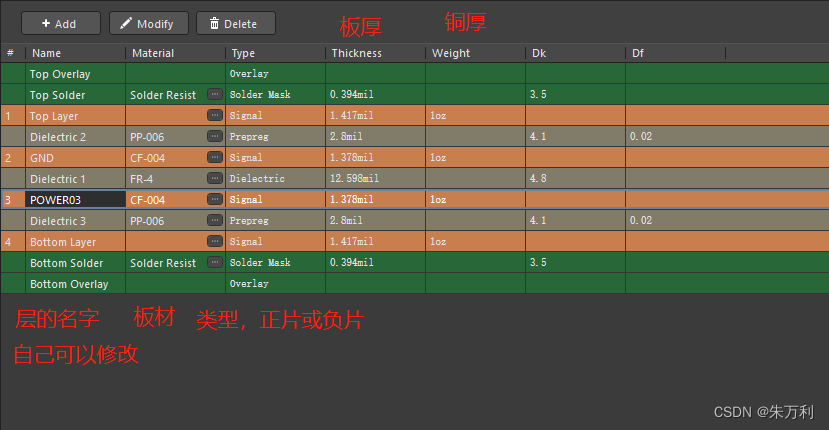Click the Add layer button
The image size is (829, 430).
(x=61, y=24)
